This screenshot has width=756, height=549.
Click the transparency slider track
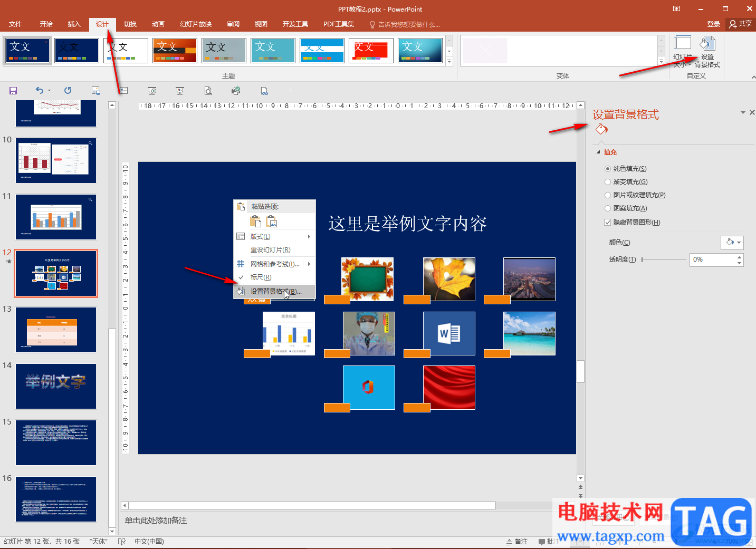[664, 260]
